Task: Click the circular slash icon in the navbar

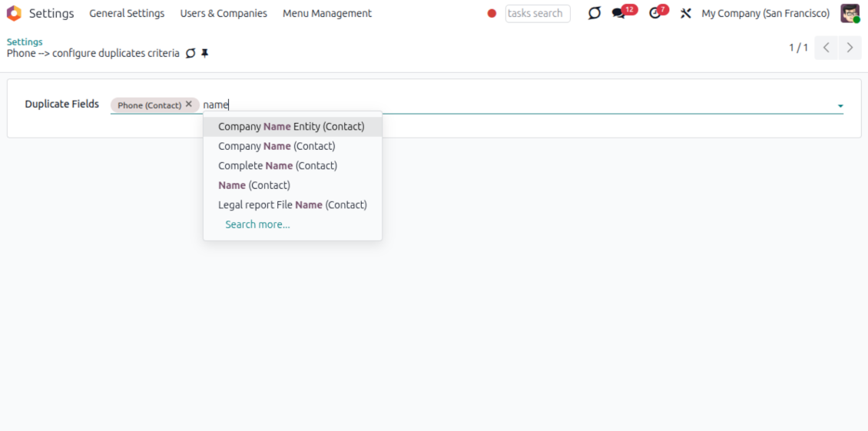Action: pyautogui.click(x=594, y=13)
